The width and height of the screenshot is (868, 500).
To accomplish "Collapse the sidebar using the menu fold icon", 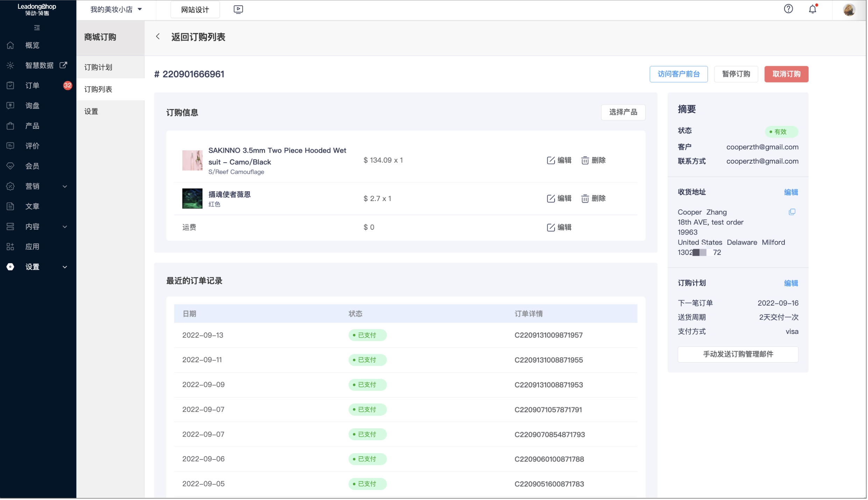I will 37,28.
